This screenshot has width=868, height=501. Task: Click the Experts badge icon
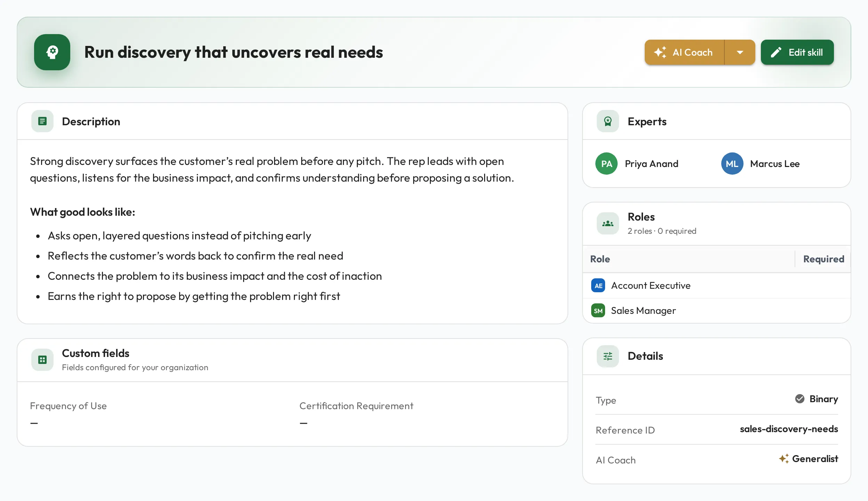click(x=608, y=121)
